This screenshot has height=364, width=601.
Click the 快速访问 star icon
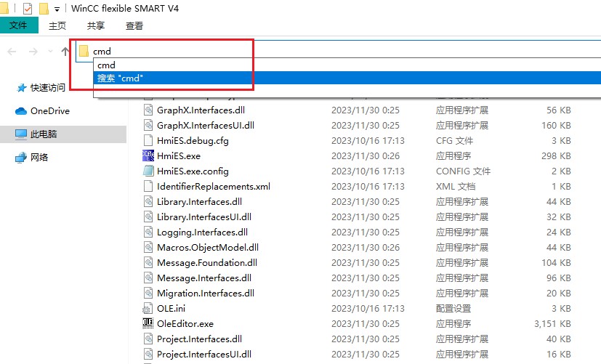(x=22, y=88)
